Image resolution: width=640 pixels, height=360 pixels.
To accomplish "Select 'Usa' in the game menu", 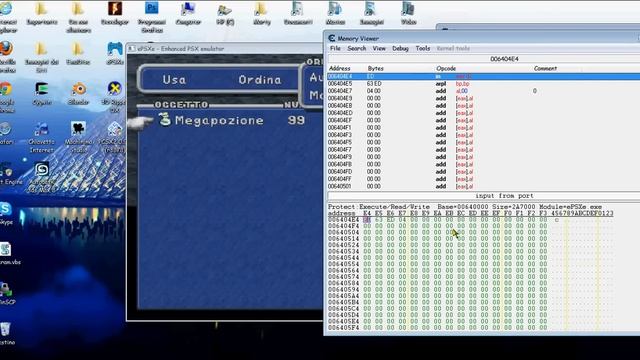I will [174, 80].
